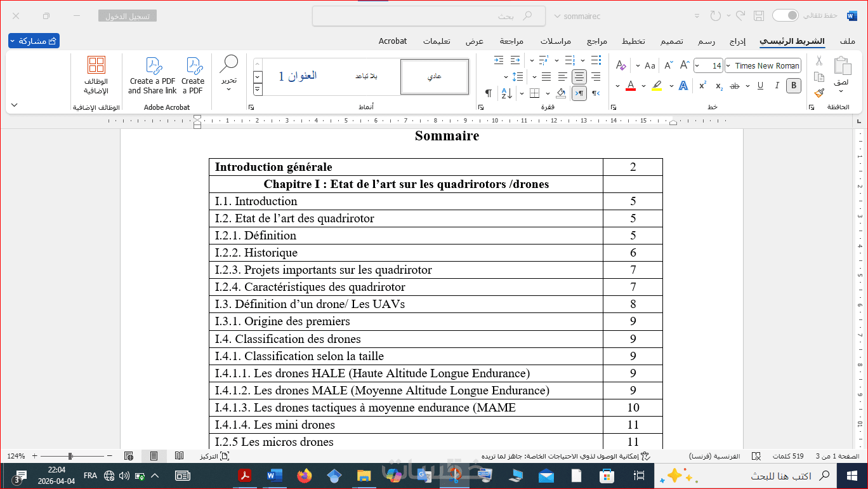Toggle Strikethrough formatting

[735, 86]
